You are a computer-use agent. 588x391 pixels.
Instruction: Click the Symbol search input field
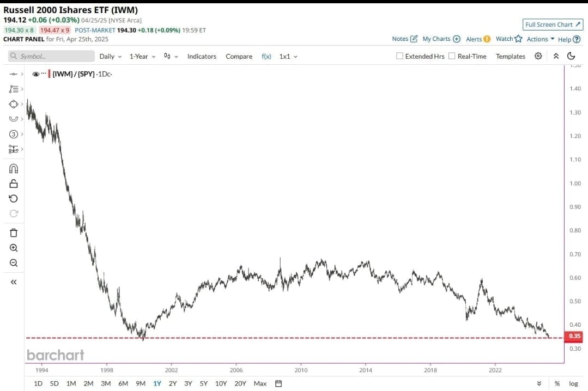click(51, 56)
